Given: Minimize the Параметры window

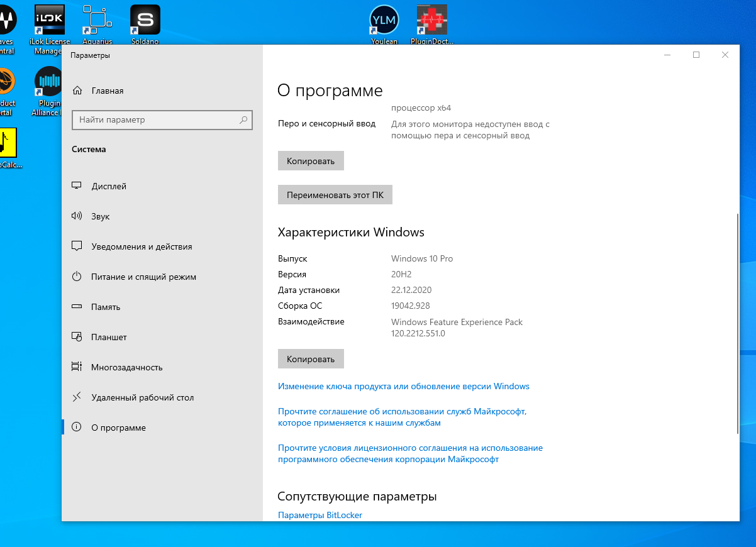Looking at the screenshot, I should pos(667,55).
